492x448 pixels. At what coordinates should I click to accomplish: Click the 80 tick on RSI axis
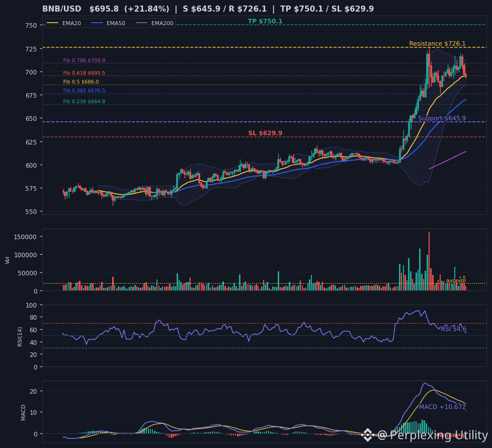(33, 318)
